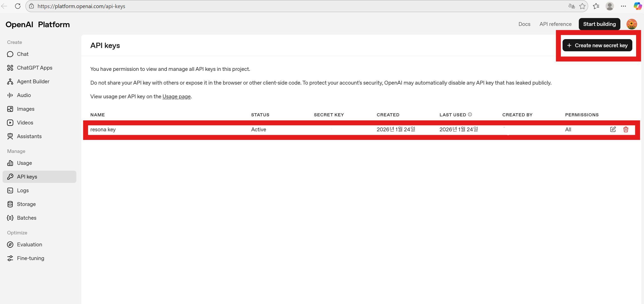Screen dimensions: 644x304
Task: Select the 'resona key' name text
Action: point(103,130)
